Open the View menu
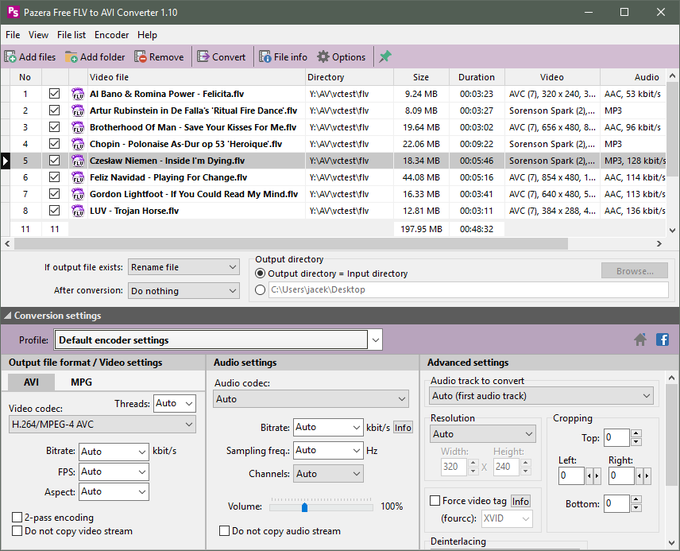 click(x=39, y=35)
